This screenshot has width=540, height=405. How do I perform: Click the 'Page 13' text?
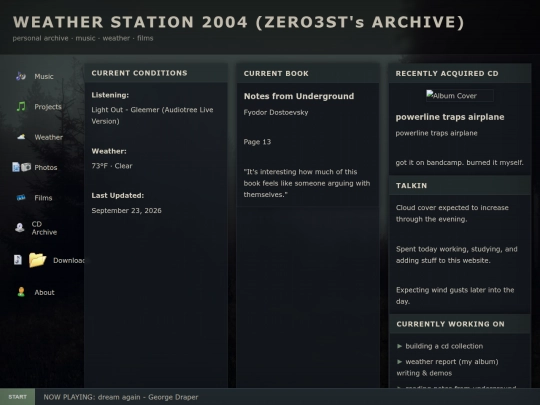click(x=257, y=142)
